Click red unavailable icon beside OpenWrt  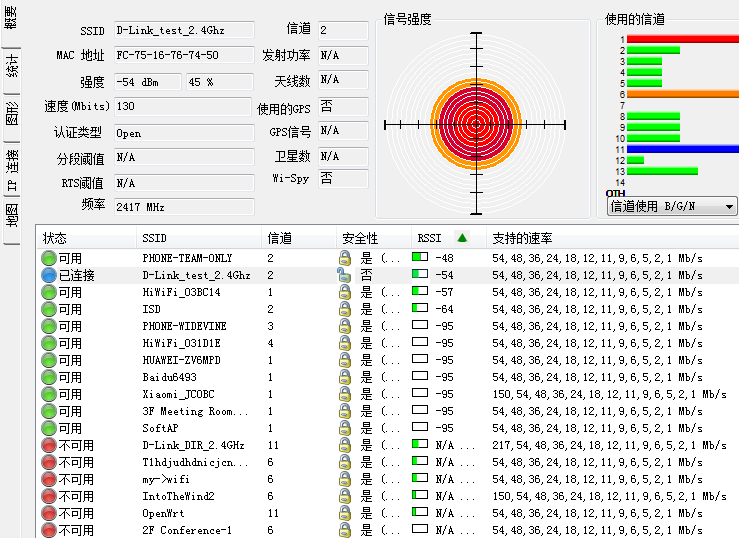pyautogui.click(x=48, y=513)
